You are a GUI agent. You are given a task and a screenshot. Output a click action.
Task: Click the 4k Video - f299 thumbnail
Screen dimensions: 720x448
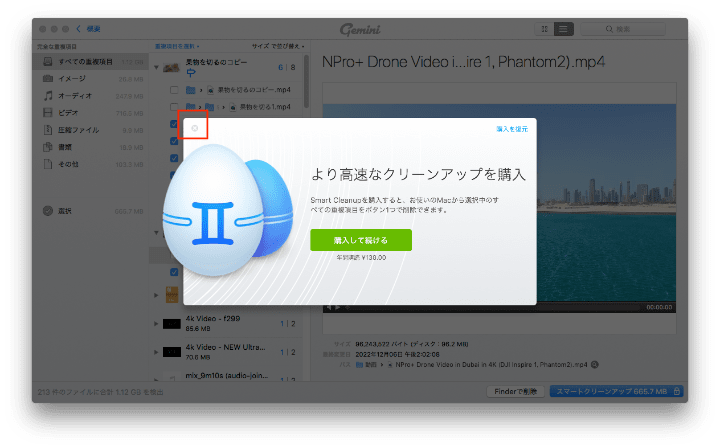172,324
